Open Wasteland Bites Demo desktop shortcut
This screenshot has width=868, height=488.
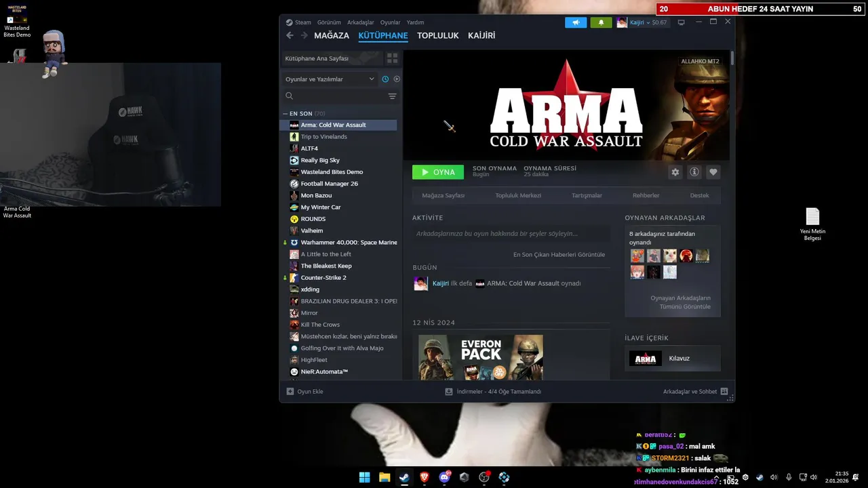17,22
